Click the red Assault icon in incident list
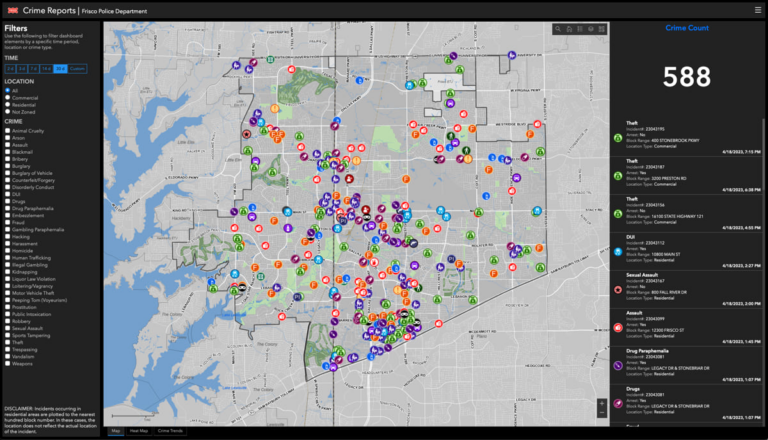The height and width of the screenshot is (440, 768). tap(618, 328)
